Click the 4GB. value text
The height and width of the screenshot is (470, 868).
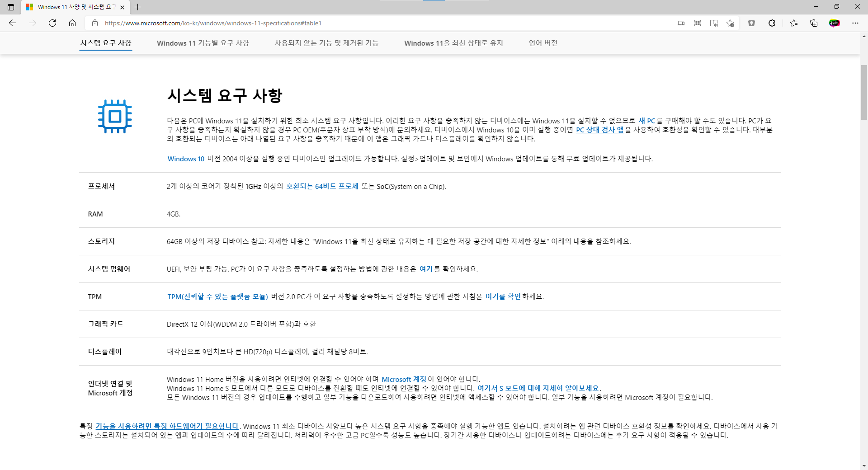(174, 214)
